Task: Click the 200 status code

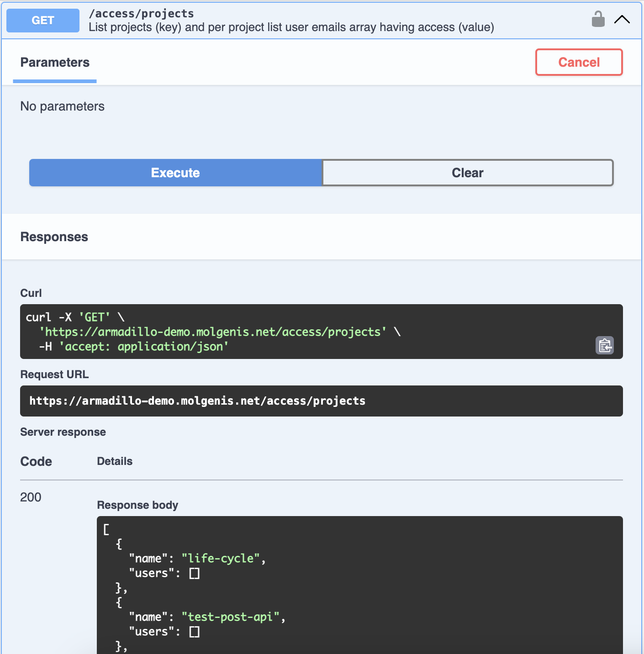Action: coord(31,497)
